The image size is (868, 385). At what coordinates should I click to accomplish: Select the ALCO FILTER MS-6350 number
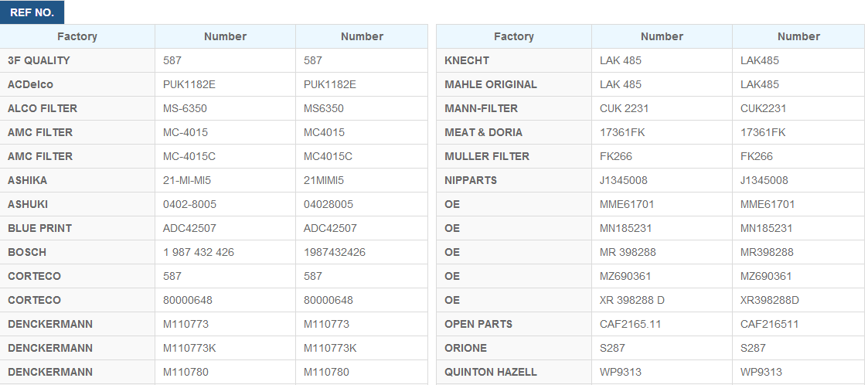pyautogui.click(x=185, y=108)
